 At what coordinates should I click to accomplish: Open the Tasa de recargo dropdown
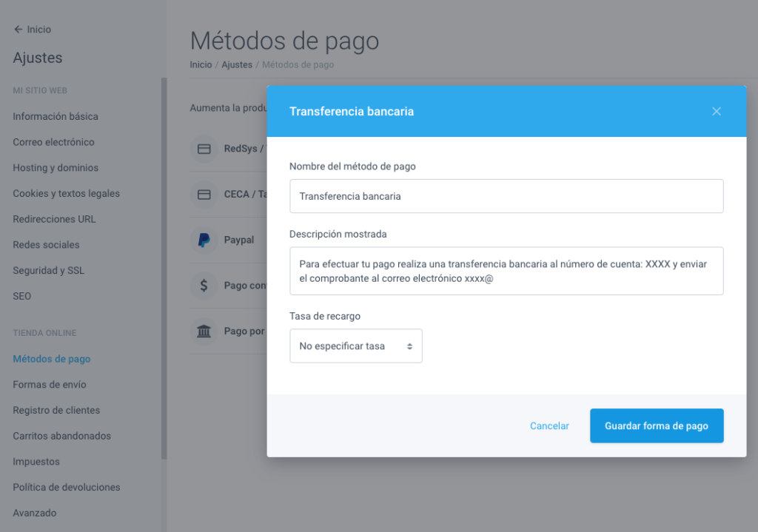tap(356, 346)
